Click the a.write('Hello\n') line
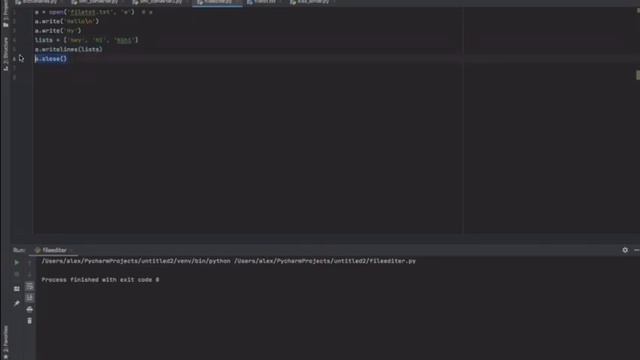Viewport: 640px width, 360px height. click(x=67, y=21)
